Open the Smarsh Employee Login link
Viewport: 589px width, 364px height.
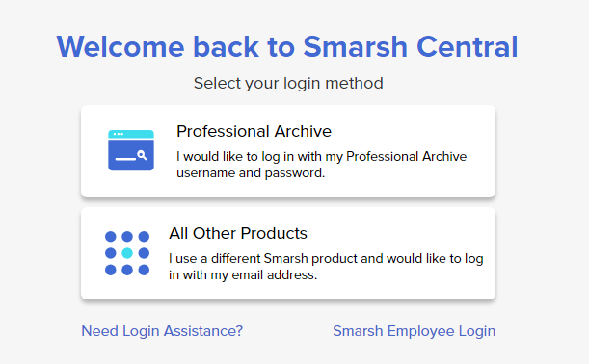pos(414,331)
